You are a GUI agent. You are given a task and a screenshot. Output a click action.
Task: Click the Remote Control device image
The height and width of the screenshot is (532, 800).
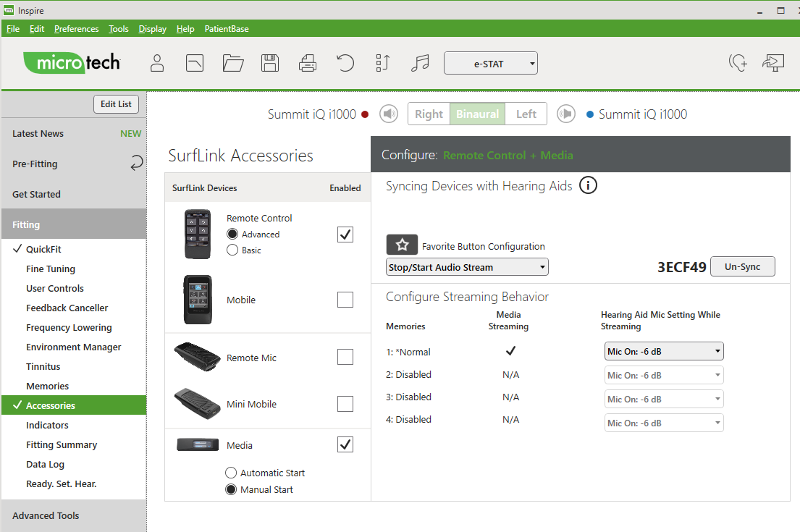(198, 234)
